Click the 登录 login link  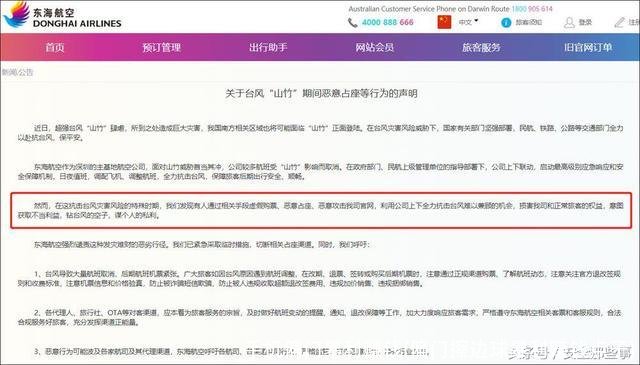(x=585, y=22)
